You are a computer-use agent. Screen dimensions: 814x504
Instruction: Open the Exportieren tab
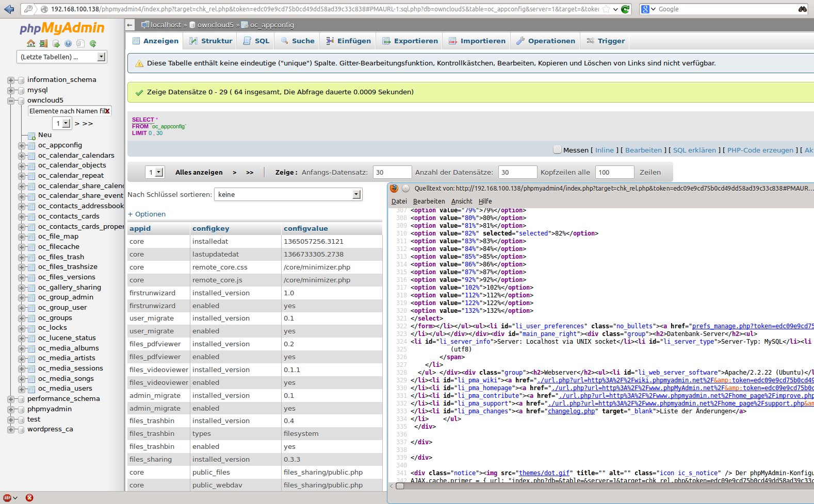click(x=410, y=41)
